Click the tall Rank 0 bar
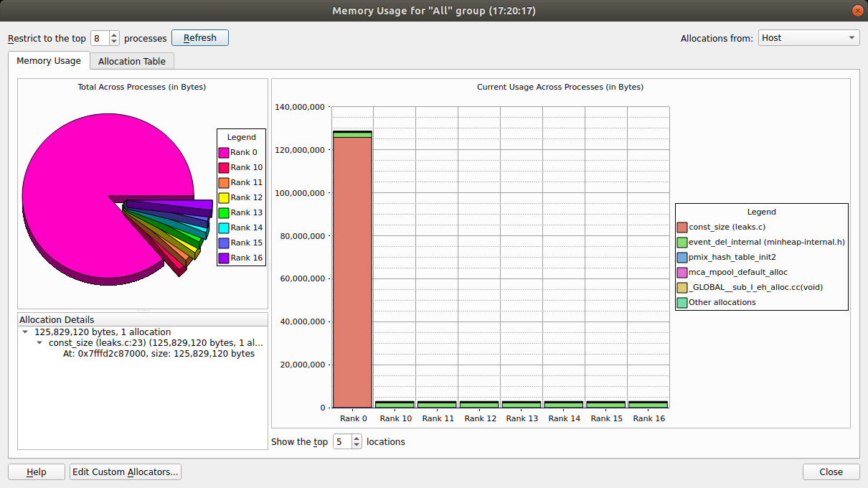Screen dimensions: 868x488 353,266
